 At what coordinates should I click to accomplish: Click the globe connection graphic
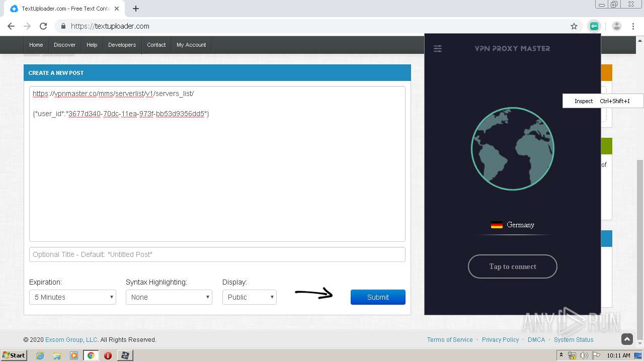(x=513, y=149)
